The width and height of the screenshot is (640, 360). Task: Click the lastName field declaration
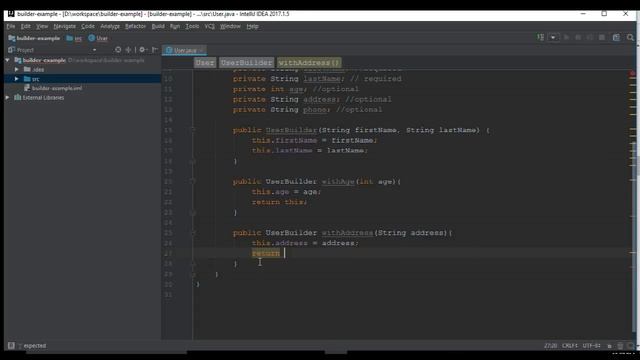click(323, 79)
